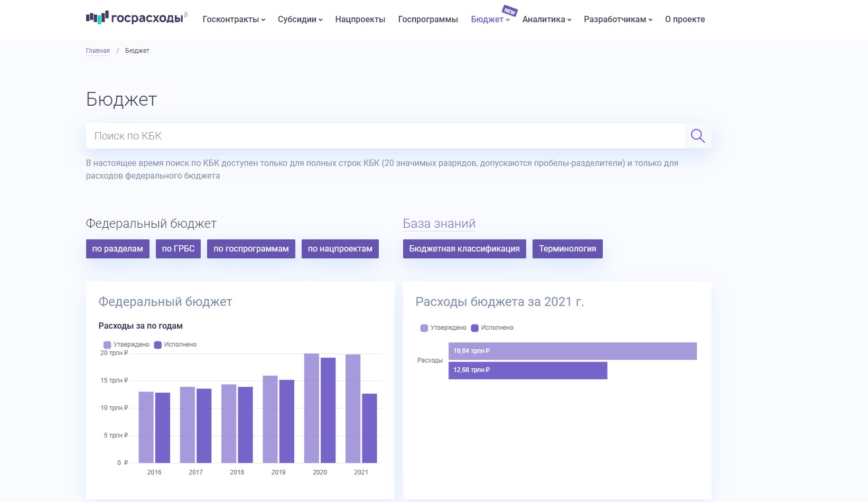The width and height of the screenshot is (868, 502).
Task: Click the Расходы за по годам heading
Action: point(141,326)
